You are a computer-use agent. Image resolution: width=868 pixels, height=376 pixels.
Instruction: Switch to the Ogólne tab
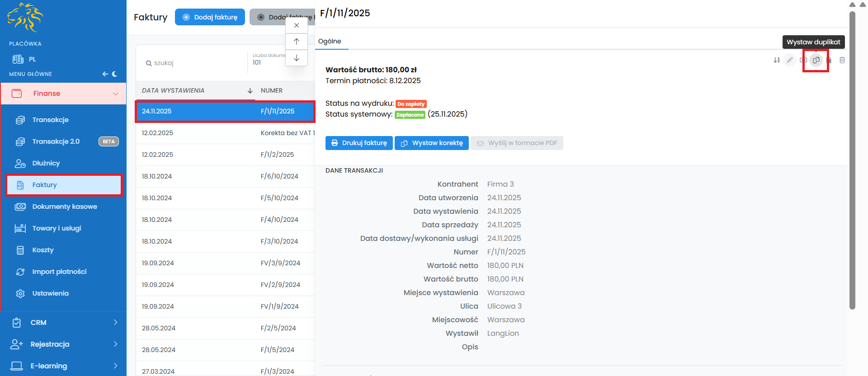point(330,41)
